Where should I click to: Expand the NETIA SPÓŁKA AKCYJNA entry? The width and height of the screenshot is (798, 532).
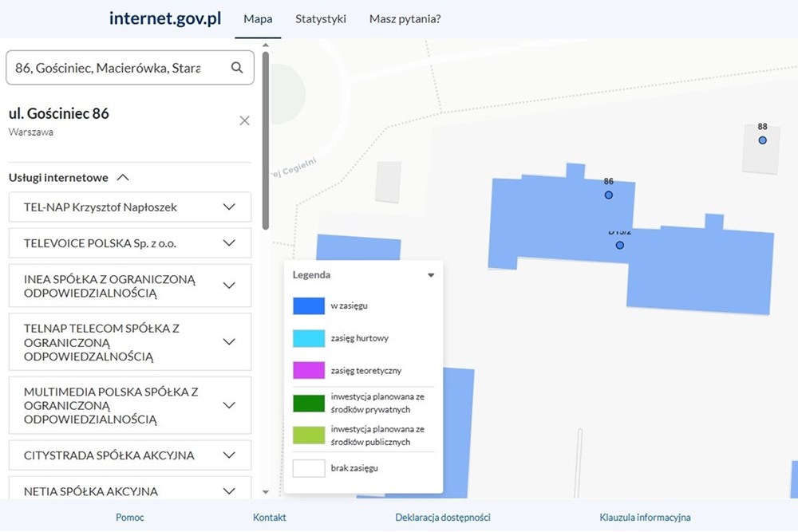tap(230, 491)
